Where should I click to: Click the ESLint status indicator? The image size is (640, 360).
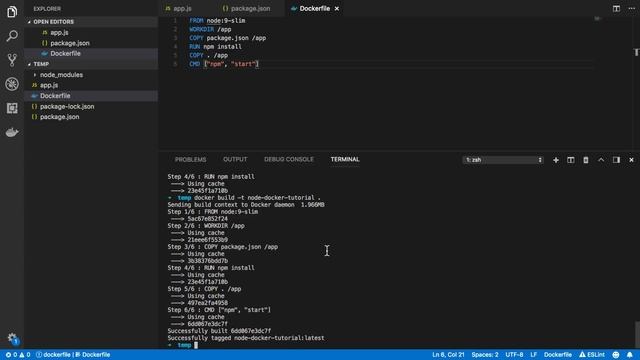tap(592, 355)
